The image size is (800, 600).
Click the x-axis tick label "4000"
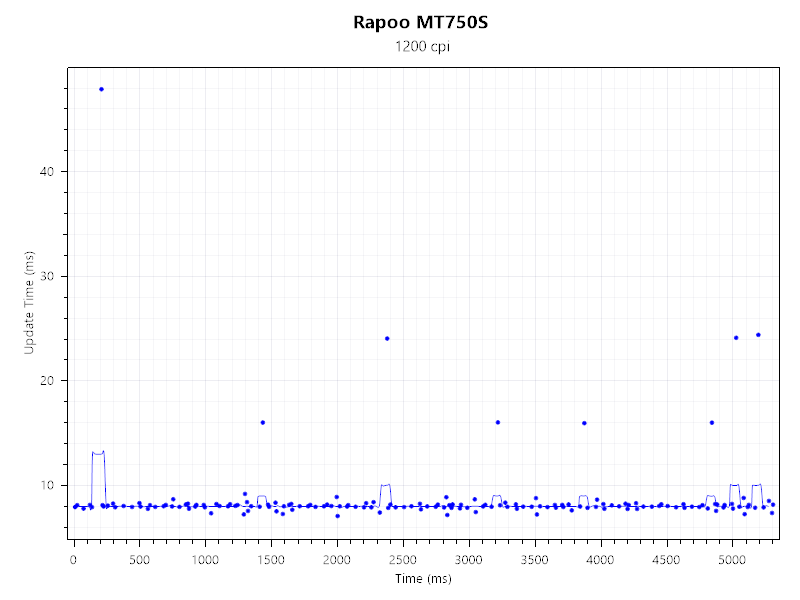coord(600,560)
